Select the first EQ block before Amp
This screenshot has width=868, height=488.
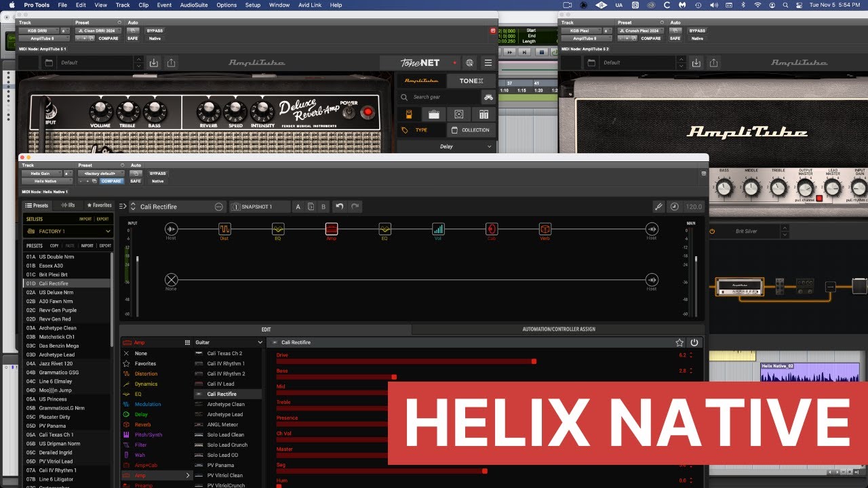278,229
